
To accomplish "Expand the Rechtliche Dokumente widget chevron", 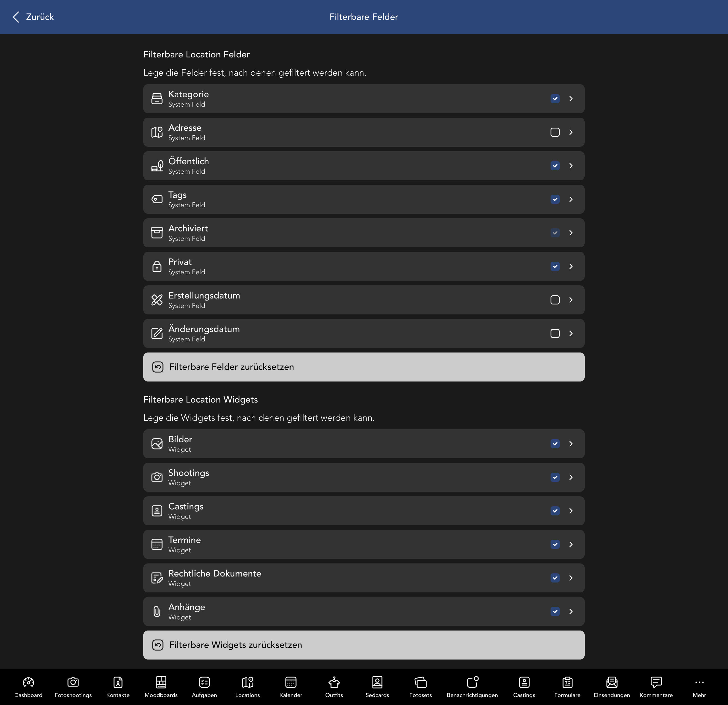I will pos(571,578).
